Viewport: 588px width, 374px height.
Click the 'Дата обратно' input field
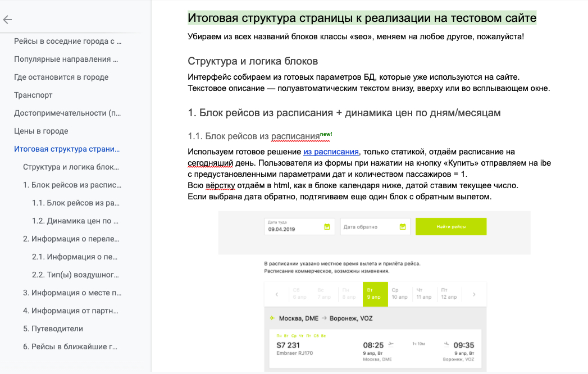(370, 227)
